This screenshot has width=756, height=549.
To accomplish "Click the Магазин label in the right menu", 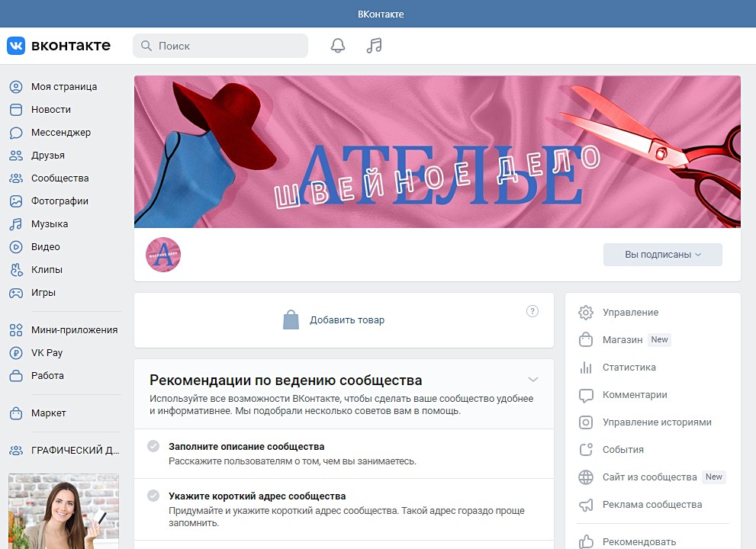I will click(622, 340).
